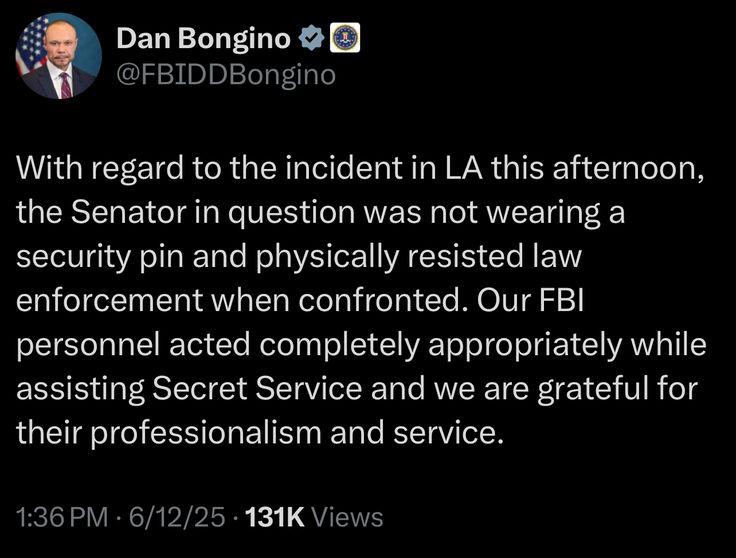The image size is (736, 558).
Task: Click the FBI seal affiliation badge
Action: [x=345, y=38]
